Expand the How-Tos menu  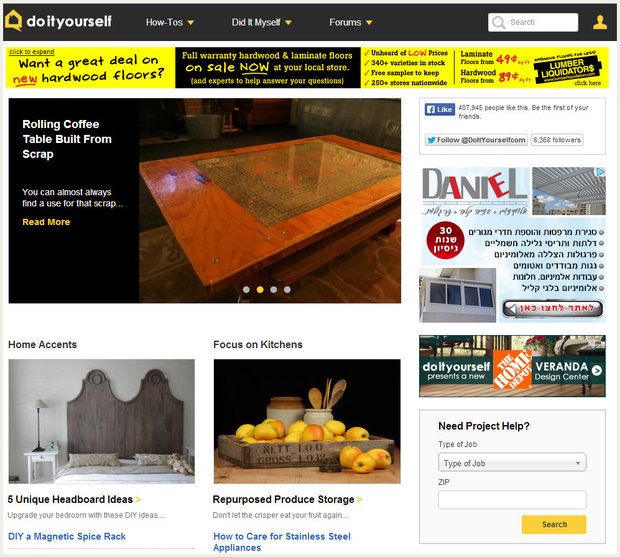169,22
